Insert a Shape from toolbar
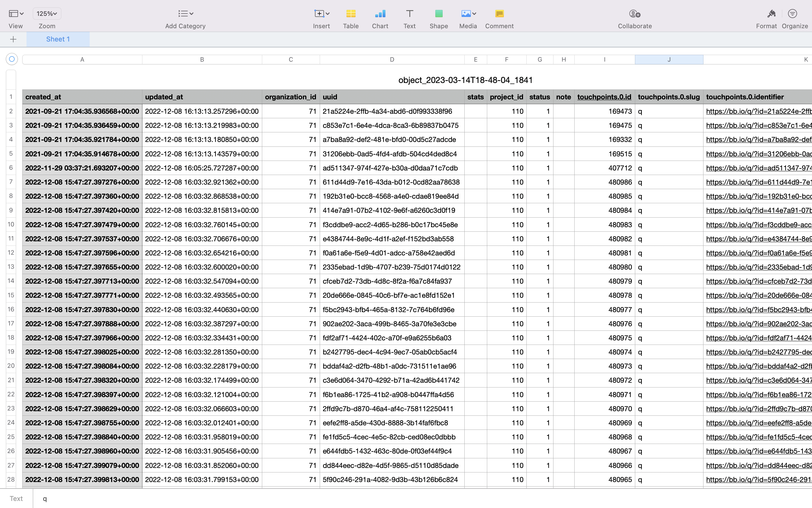812x508 pixels. (x=439, y=14)
